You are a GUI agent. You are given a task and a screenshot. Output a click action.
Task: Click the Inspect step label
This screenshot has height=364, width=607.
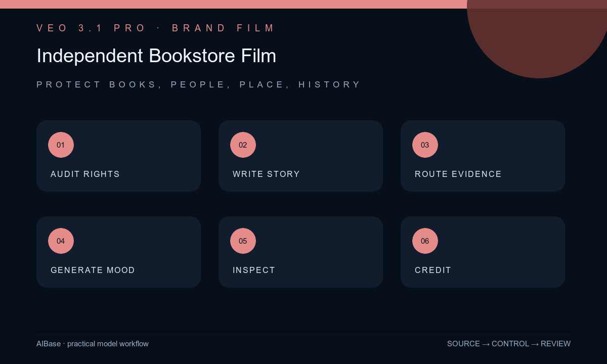click(254, 270)
